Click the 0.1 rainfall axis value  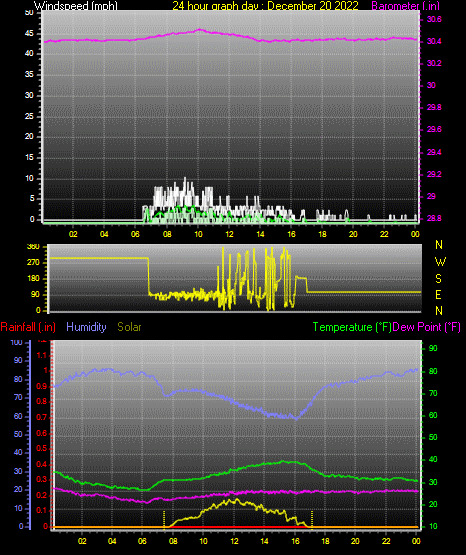click(x=42, y=510)
